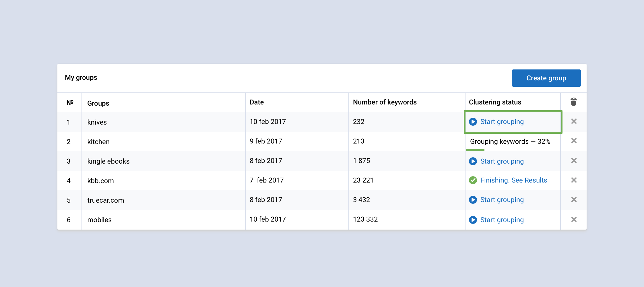Delete the knives group with X icon
Viewport: 644px width, 287px height.
pyautogui.click(x=574, y=121)
